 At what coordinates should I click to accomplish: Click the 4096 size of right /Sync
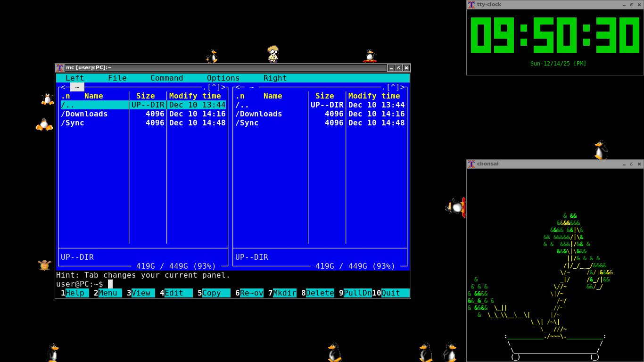334,123
